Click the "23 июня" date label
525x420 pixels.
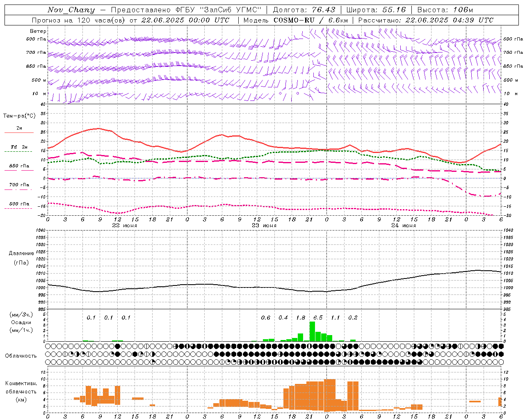(264, 226)
